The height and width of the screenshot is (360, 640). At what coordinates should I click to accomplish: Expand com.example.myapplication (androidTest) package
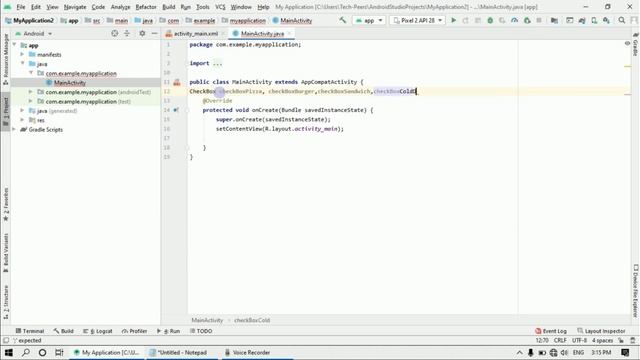pyautogui.click(x=31, y=92)
